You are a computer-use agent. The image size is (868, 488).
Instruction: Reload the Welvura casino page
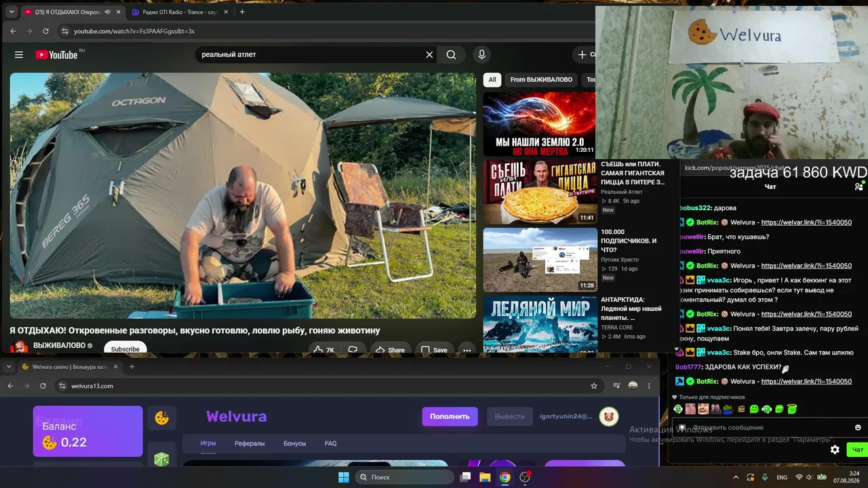point(43,386)
